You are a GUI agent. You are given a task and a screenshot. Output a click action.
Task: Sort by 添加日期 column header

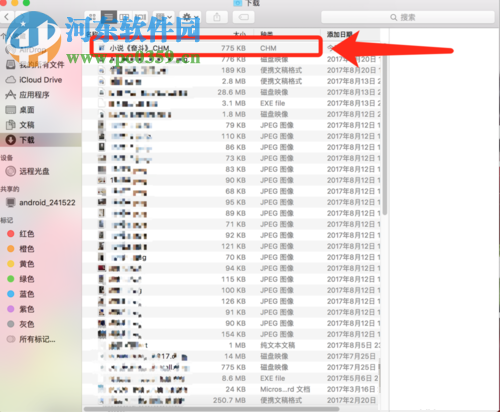click(x=340, y=34)
